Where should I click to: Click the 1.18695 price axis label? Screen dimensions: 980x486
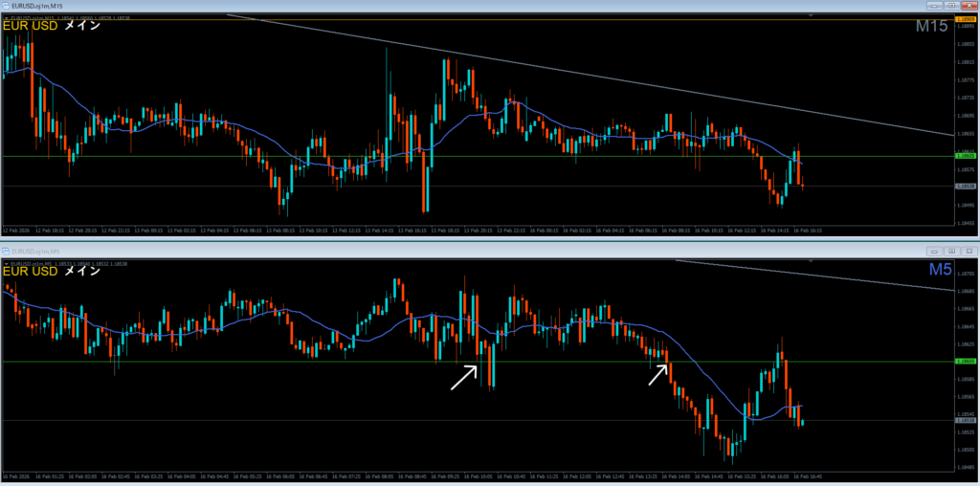click(966, 116)
